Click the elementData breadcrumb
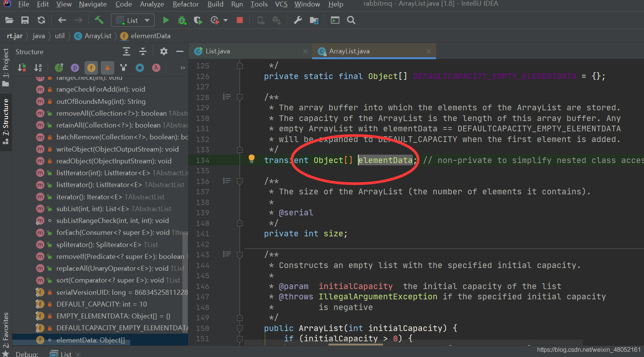Image resolution: width=644 pixels, height=357 pixels. pyautogui.click(x=145, y=36)
